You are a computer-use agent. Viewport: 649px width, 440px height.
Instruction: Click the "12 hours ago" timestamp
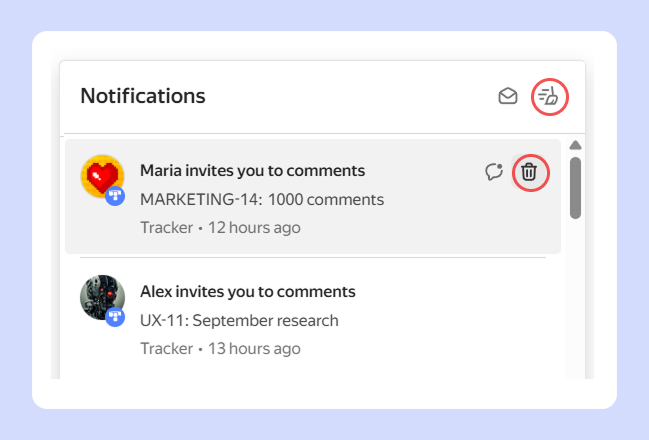click(x=254, y=227)
